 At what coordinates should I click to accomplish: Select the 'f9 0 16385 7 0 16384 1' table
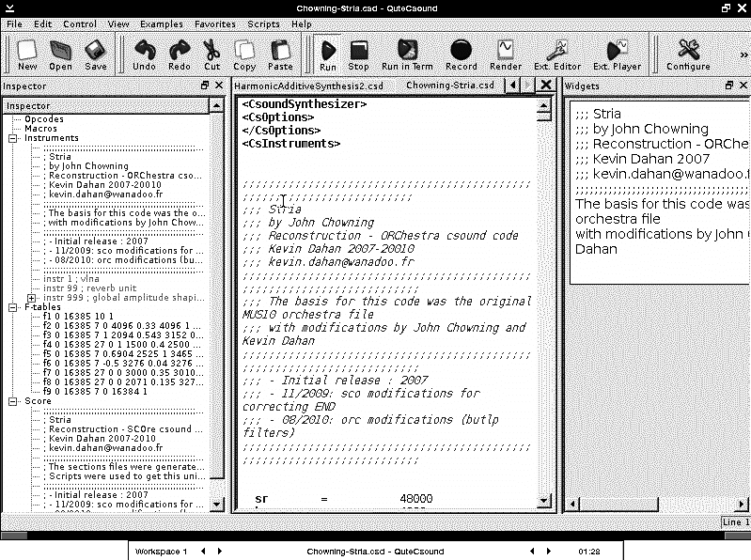(95, 392)
